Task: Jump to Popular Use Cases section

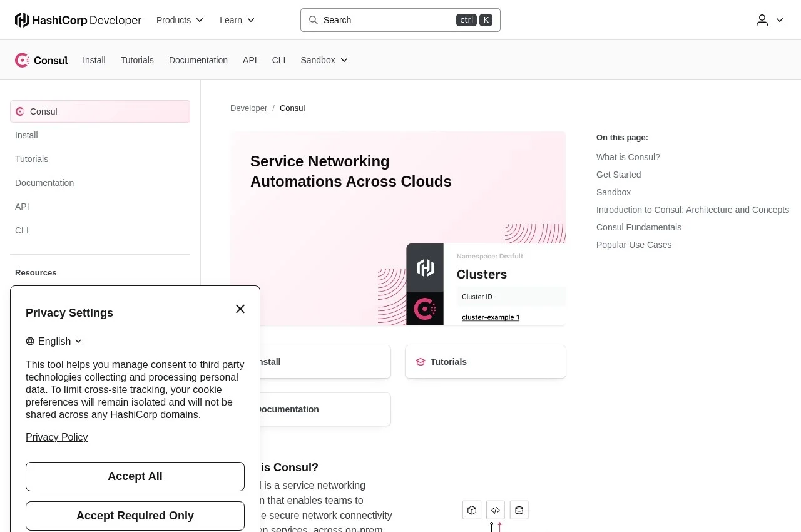Action: pyautogui.click(x=634, y=245)
